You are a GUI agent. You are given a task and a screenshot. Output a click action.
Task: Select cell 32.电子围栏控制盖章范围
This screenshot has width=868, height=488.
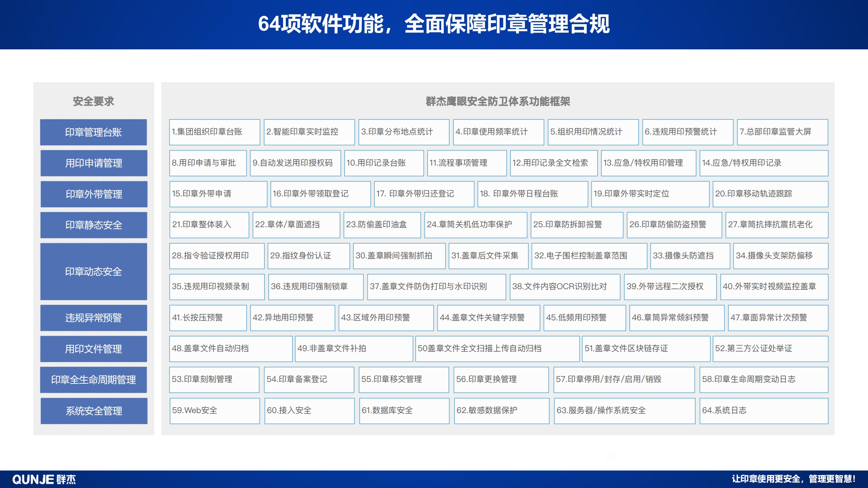(589, 256)
